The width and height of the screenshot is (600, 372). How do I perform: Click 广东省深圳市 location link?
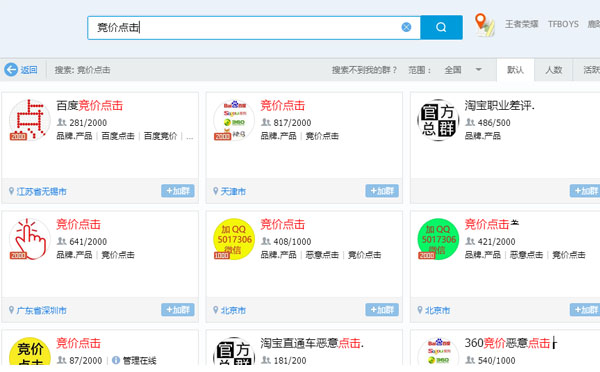click(42, 310)
